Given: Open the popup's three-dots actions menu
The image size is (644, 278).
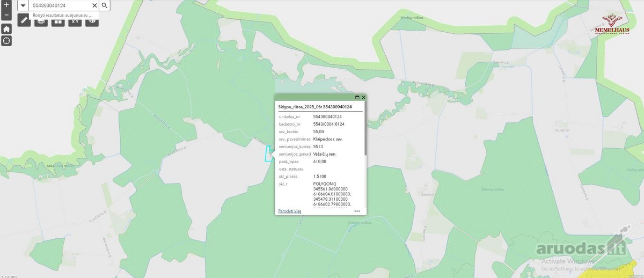Looking at the screenshot, I should 357,211.
